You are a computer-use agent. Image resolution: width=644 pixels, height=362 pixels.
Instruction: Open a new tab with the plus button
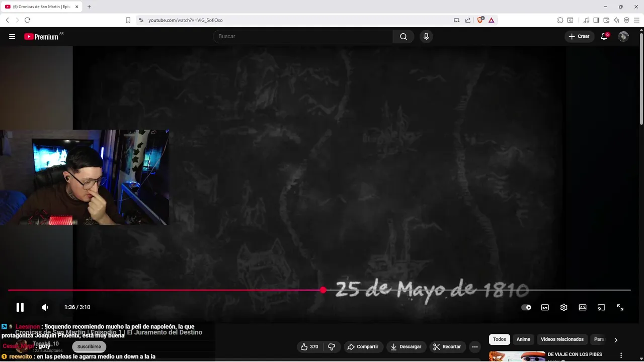[89, 7]
